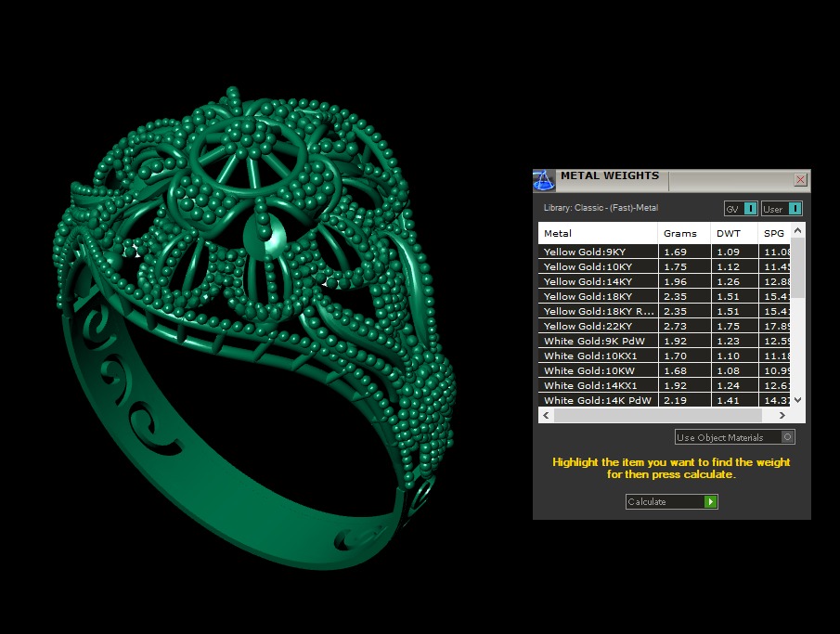Click the Library: Classic - (Fast)-Metal label
This screenshot has width=840, height=634.
tap(601, 208)
